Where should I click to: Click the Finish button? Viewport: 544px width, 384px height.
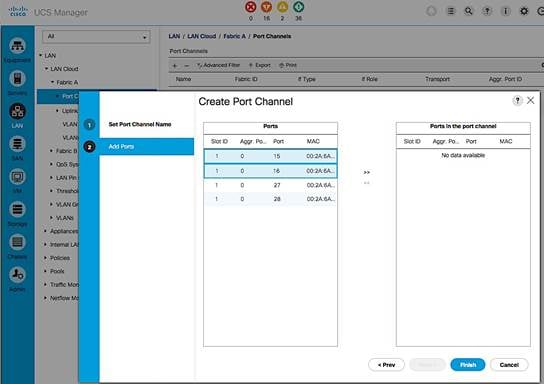point(468,365)
